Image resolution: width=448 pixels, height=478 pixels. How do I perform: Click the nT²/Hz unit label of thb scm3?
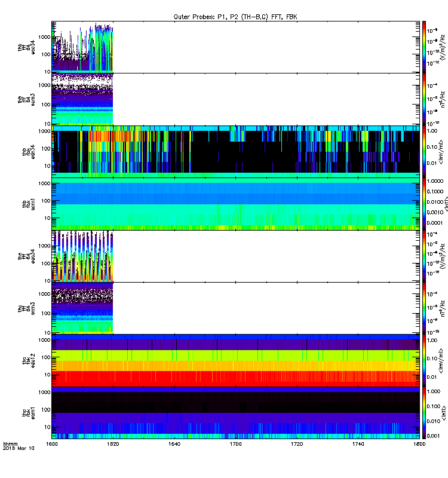[x=443, y=99]
